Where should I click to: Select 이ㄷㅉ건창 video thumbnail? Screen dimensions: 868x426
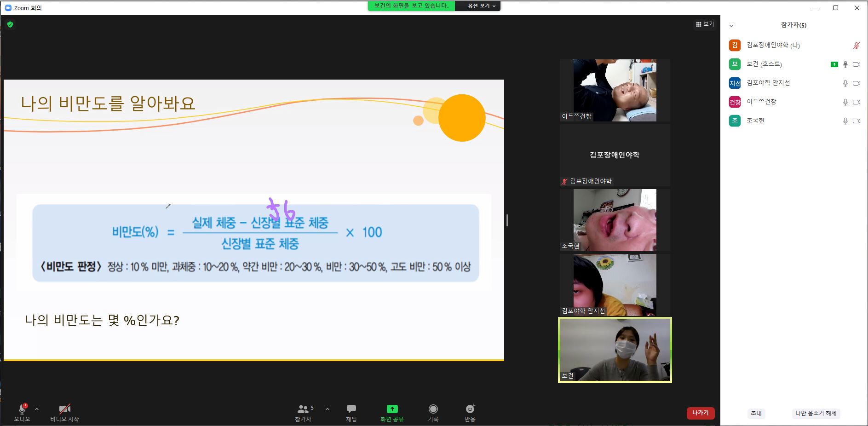pyautogui.click(x=615, y=90)
